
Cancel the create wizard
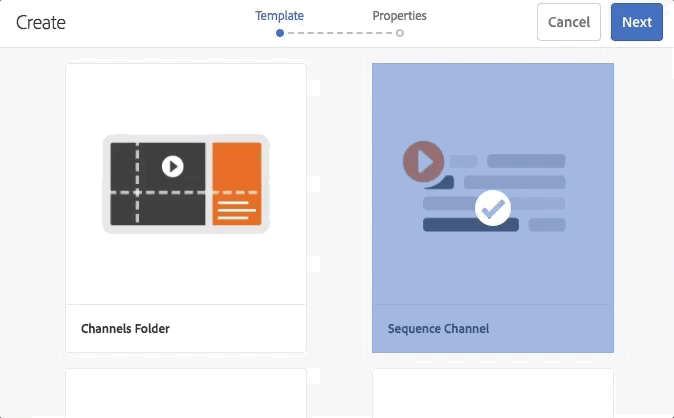(x=569, y=22)
